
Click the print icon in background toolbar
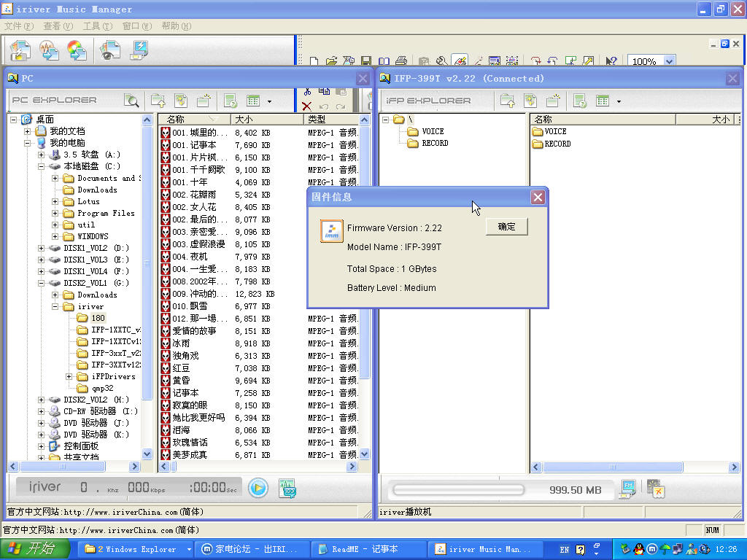[x=401, y=61]
